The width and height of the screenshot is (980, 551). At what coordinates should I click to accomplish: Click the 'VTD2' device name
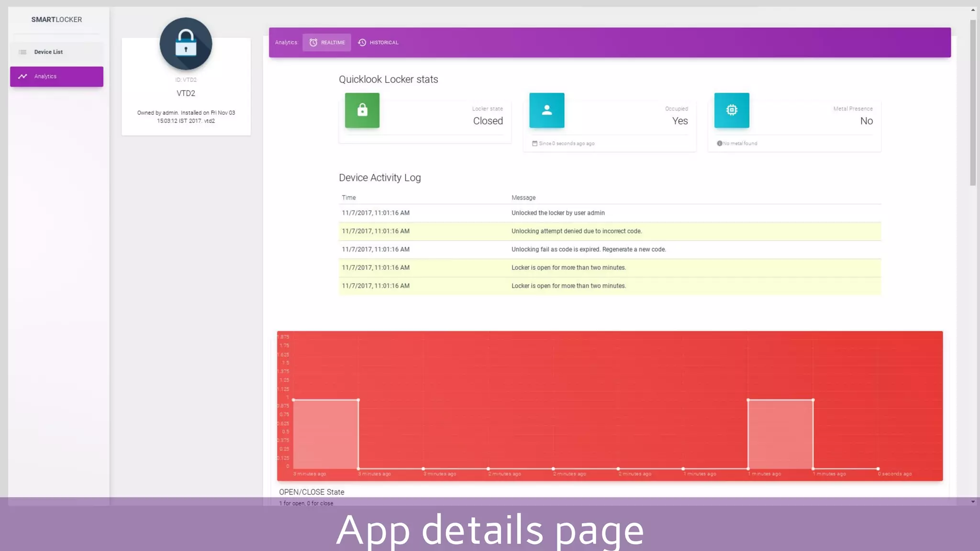click(x=186, y=93)
